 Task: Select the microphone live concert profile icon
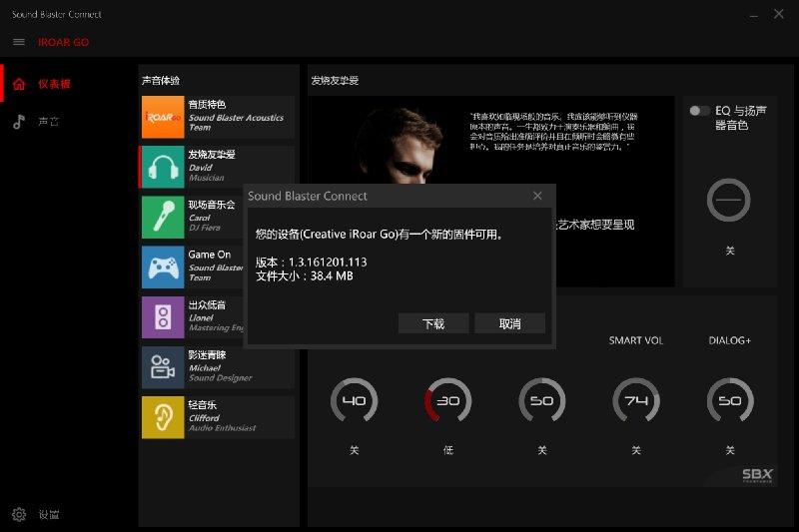(x=163, y=218)
